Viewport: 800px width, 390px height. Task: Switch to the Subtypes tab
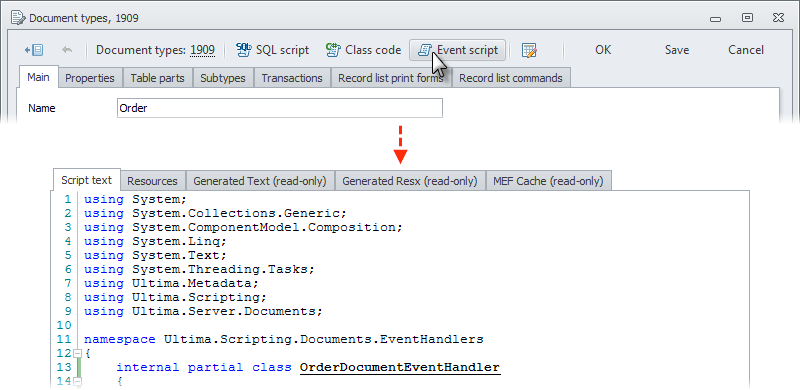(223, 78)
